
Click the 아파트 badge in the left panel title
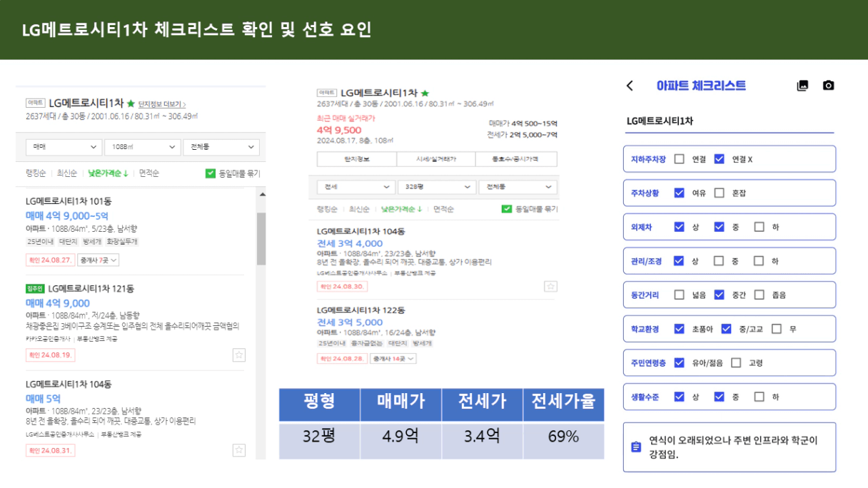pyautogui.click(x=35, y=103)
